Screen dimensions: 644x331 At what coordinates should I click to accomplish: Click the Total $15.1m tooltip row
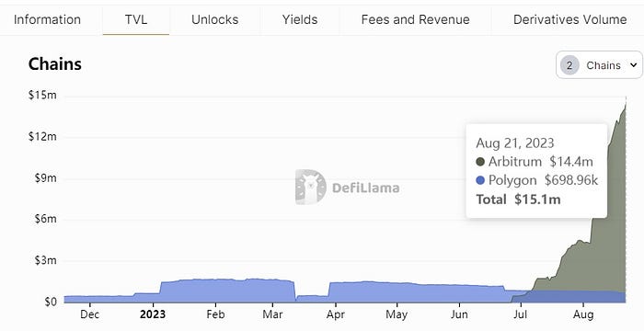coord(518,200)
